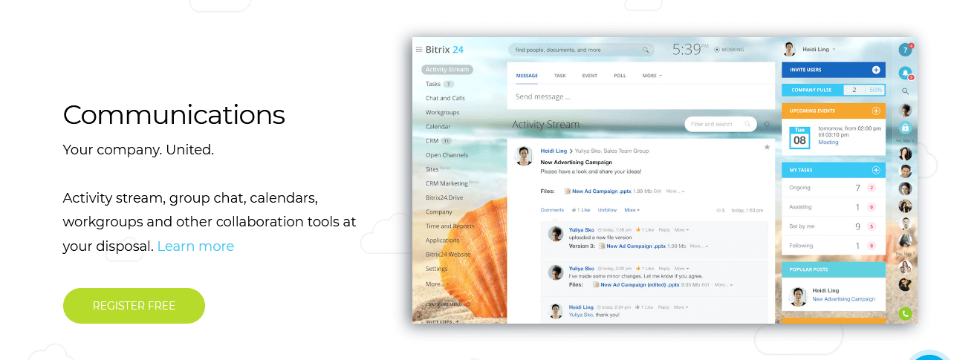Open the help question mark icon
980x360 pixels.
[904, 50]
